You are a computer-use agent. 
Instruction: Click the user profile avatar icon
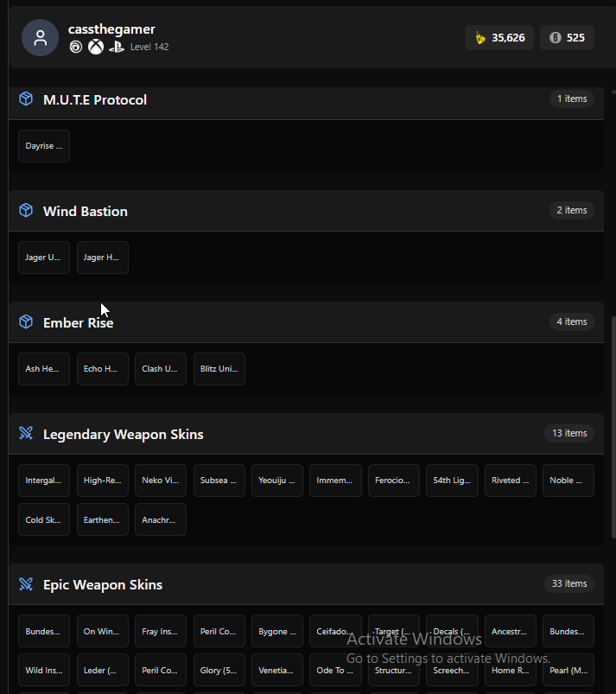click(x=41, y=38)
